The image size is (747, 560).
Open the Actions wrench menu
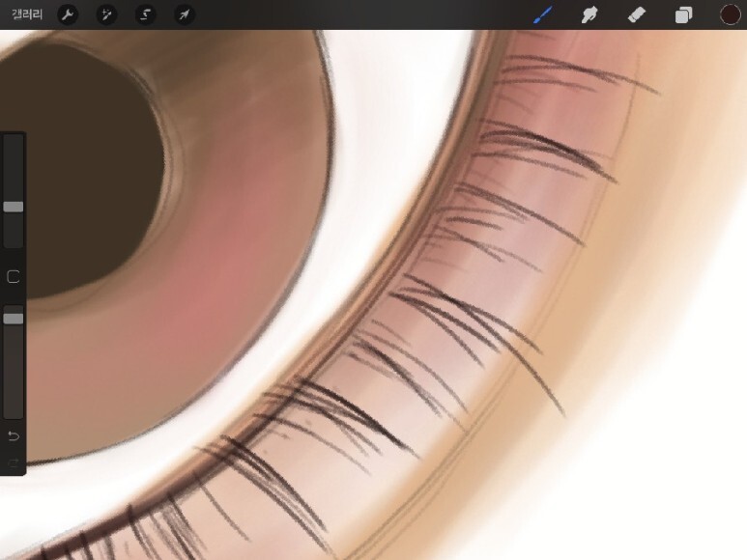coord(68,14)
